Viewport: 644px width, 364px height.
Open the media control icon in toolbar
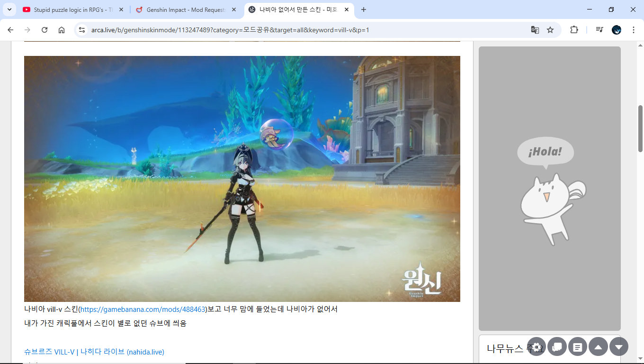pos(599,30)
